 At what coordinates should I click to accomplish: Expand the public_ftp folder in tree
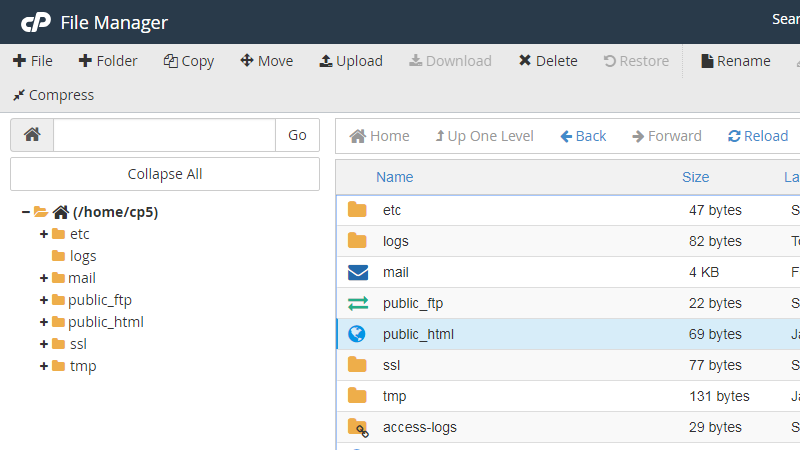click(44, 300)
